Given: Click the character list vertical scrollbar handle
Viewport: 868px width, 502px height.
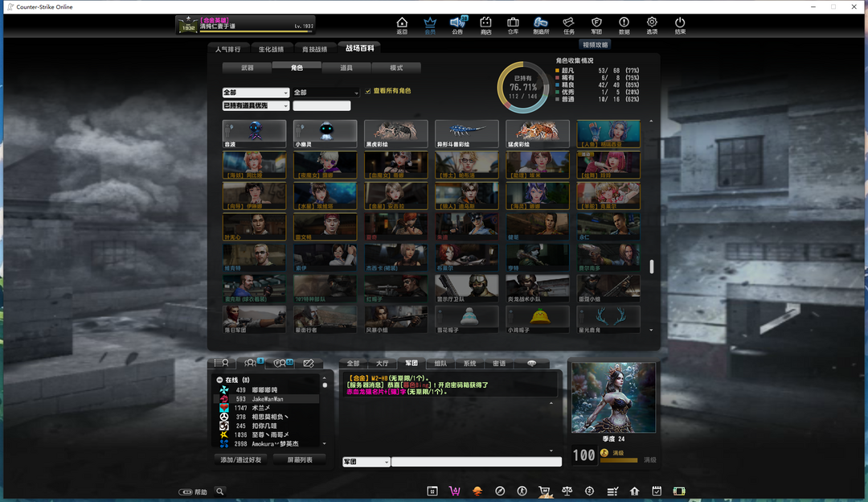Looking at the screenshot, I should click(652, 267).
